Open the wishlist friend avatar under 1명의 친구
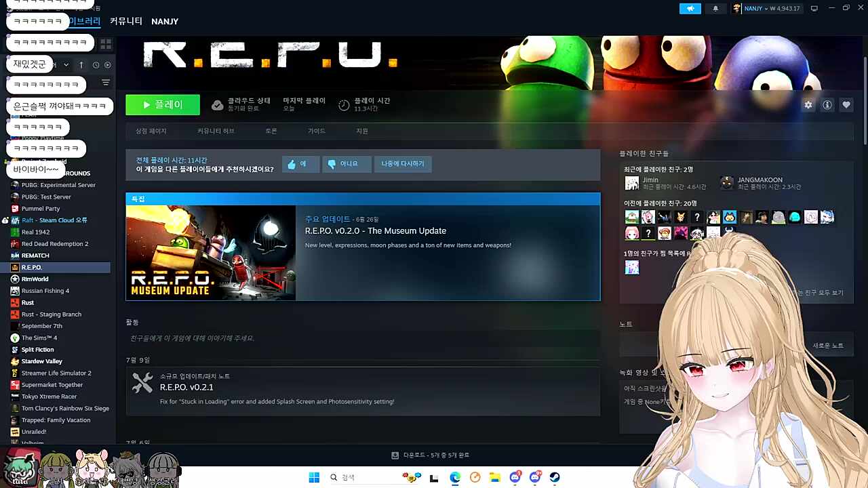 click(632, 268)
